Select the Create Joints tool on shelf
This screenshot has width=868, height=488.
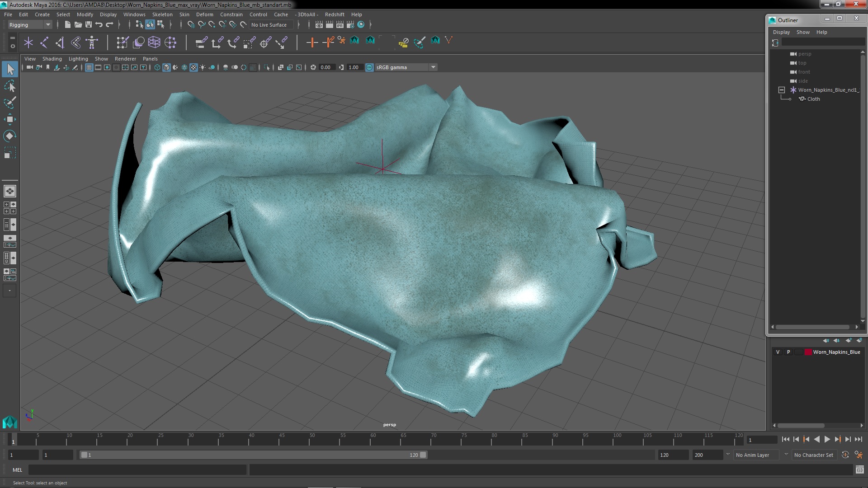tap(44, 42)
